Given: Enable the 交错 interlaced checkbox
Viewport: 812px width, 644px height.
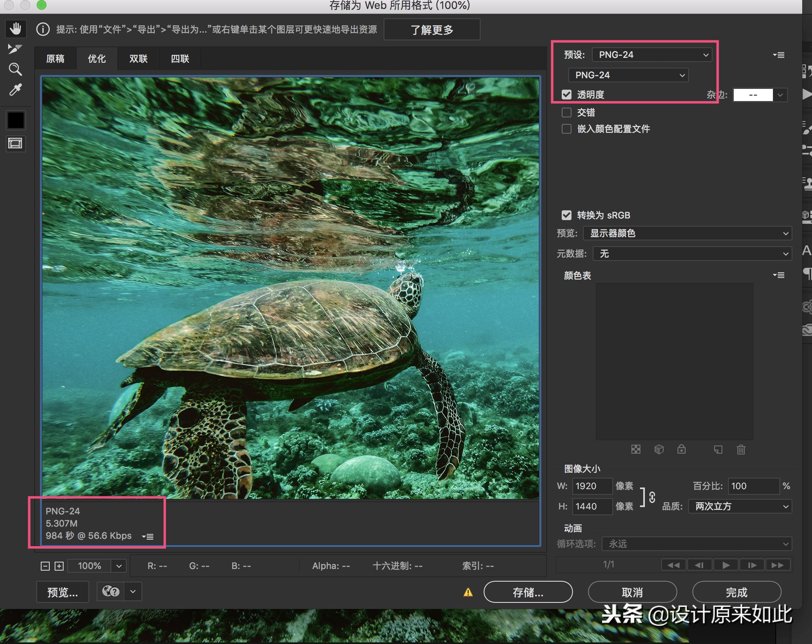Looking at the screenshot, I should (x=567, y=112).
